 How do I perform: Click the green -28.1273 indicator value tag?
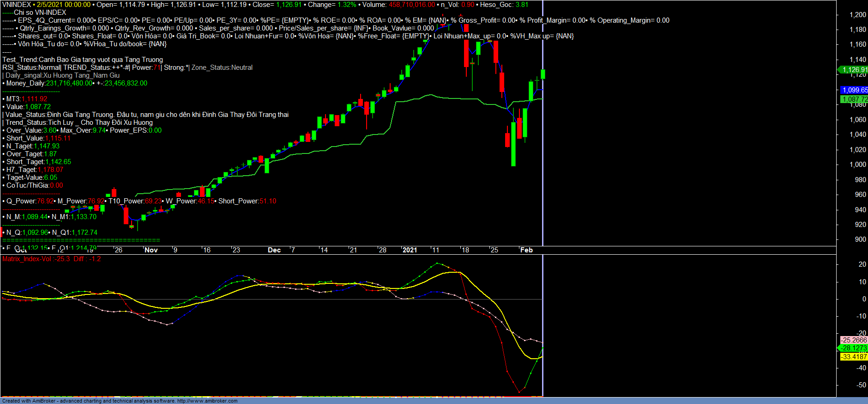coord(853,348)
